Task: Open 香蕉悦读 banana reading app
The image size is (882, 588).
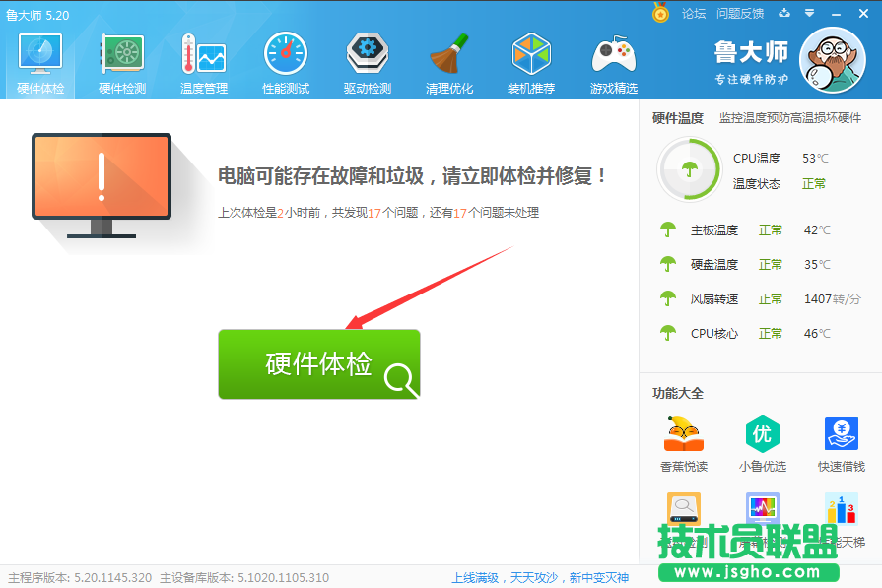Action: (683, 441)
